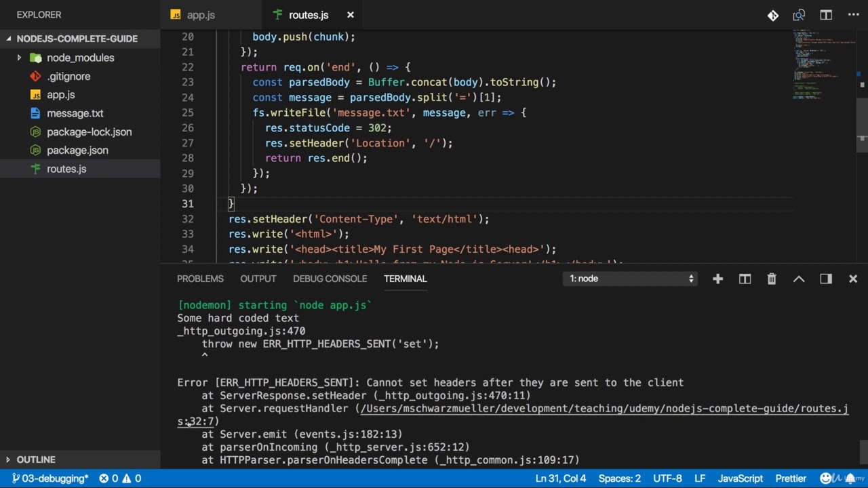Click the npm icon beside package.json

coord(35,150)
